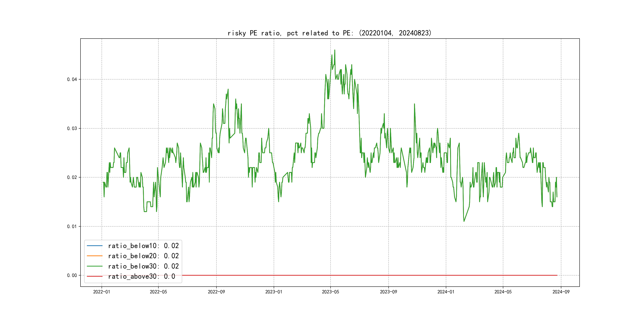
Task: Click the 0.00 y-axis tick label
Action: 72,275
